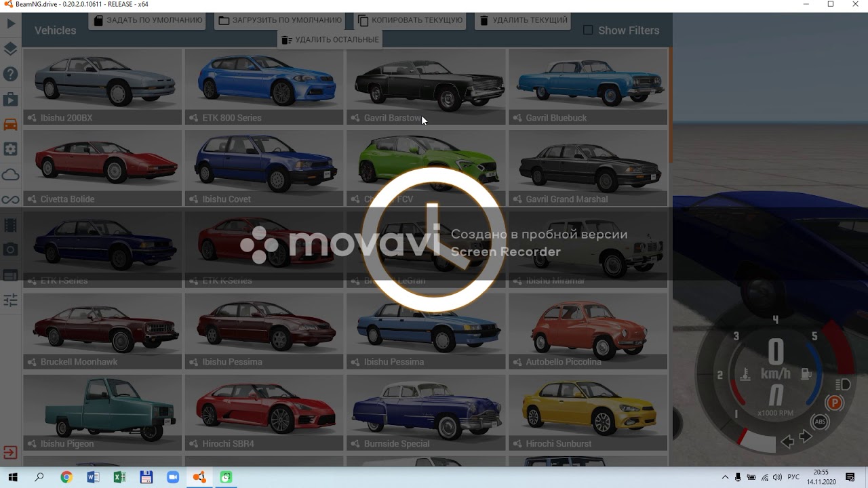Select the red Civetta Bolide thumbnail
The height and width of the screenshot is (488, 868).
102,167
